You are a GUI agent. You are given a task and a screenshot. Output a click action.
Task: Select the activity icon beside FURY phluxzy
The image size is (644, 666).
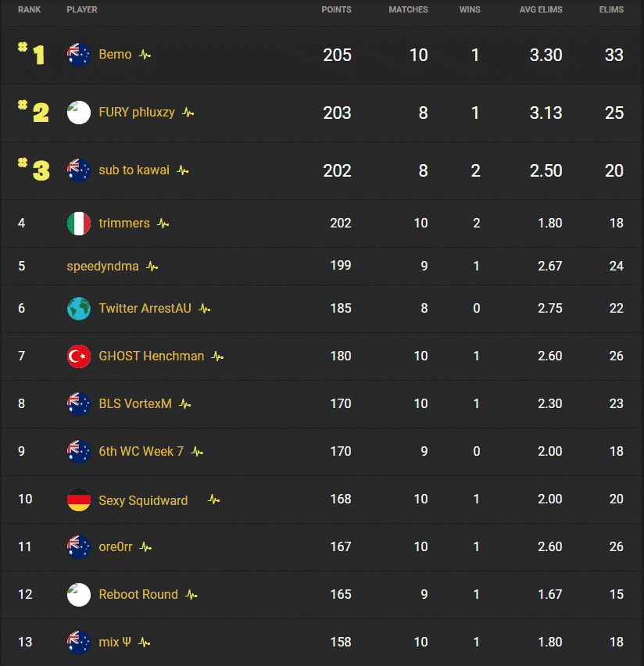point(187,113)
